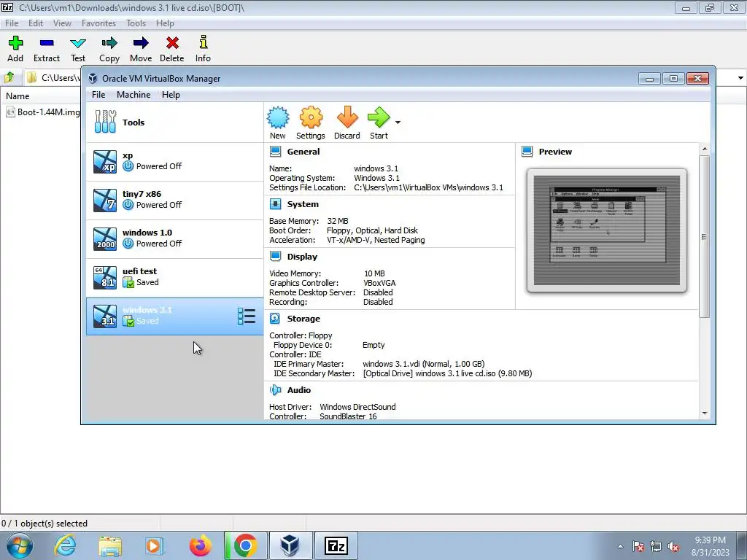
Task: Open 7-Zip View menu
Action: tap(62, 23)
